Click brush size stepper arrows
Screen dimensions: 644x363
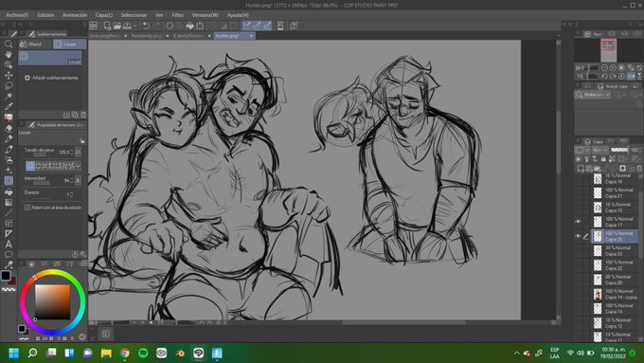[x=71, y=152]
